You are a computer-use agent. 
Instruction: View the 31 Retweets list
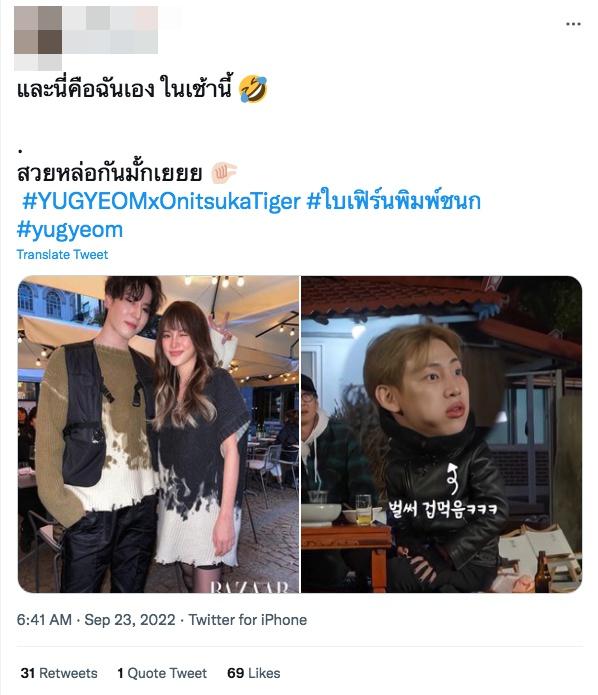click(x=59, y=673)
